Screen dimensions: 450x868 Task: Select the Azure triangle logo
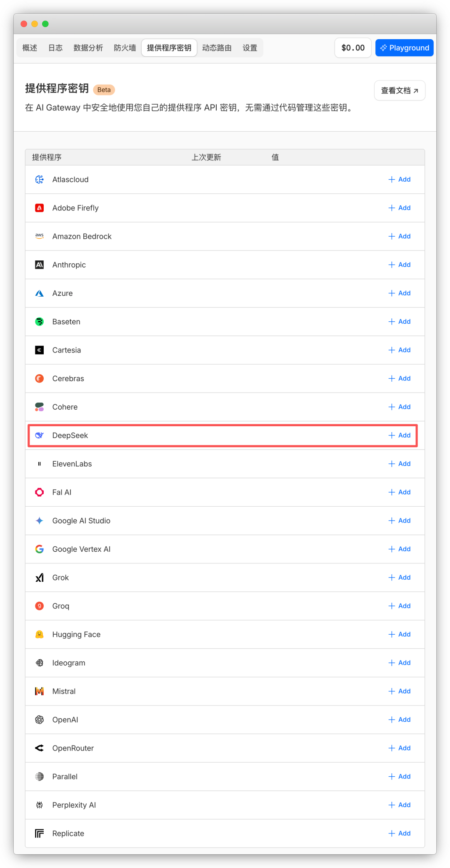39,293
